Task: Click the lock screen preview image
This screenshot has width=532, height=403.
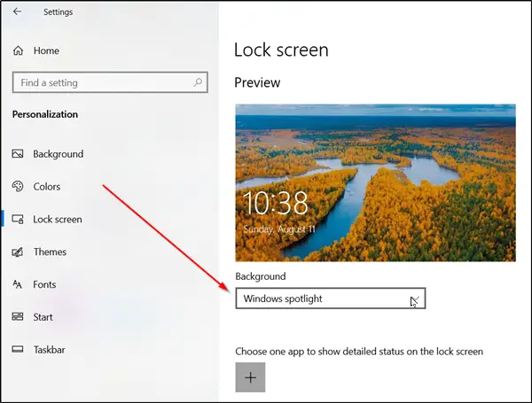Action: [376, 182]
